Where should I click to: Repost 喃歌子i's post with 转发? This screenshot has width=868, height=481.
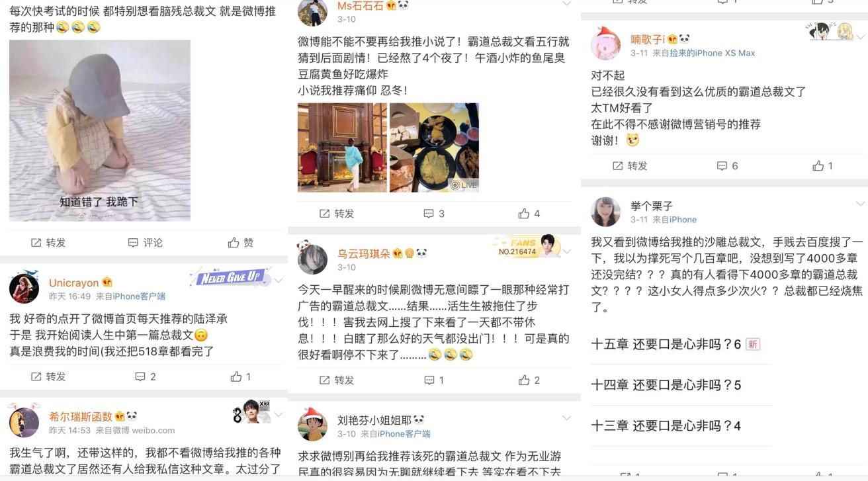pyautogui.click(x=630, y=166)
